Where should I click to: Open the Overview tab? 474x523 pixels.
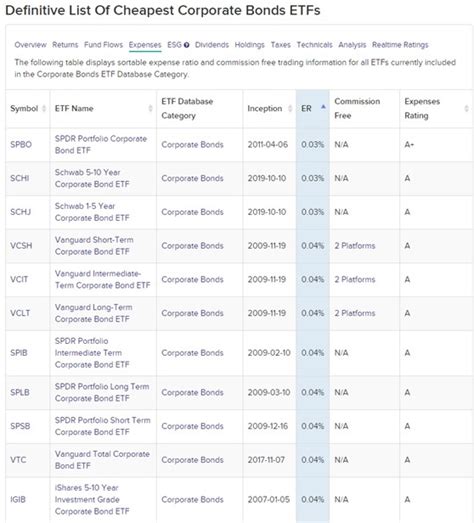30,45
